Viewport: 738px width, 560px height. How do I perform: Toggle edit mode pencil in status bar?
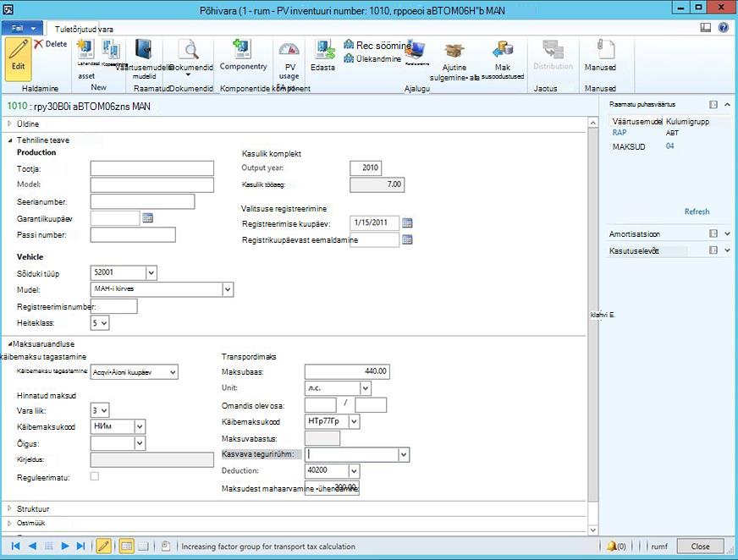pos(103,546)
